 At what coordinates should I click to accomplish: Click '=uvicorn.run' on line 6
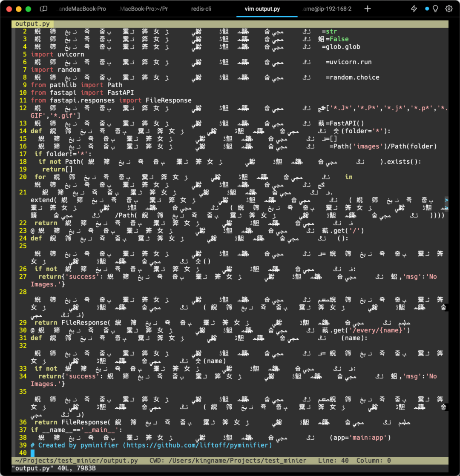pos(348,62)
